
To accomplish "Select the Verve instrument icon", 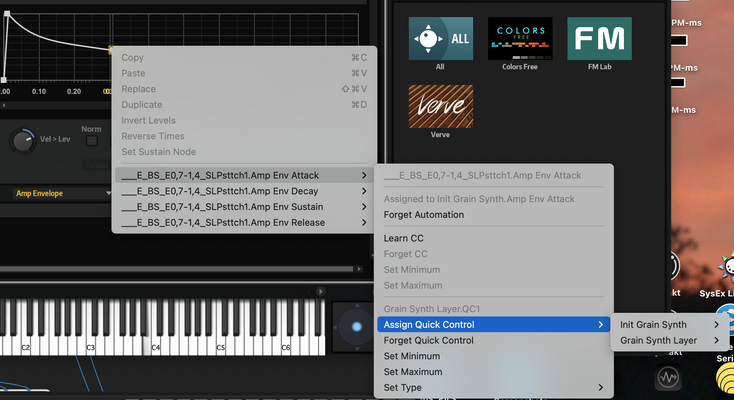I will 440,106.
